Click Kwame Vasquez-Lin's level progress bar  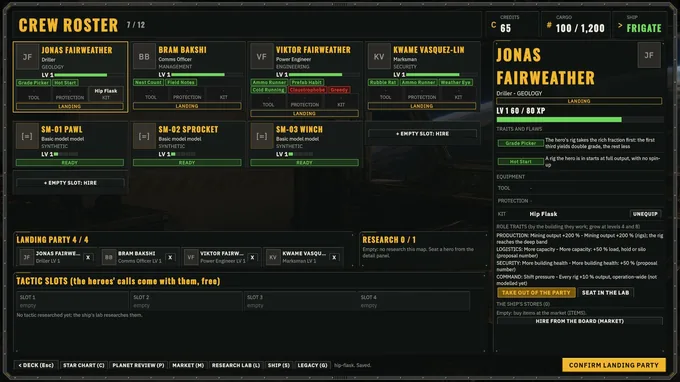(441, 75)
